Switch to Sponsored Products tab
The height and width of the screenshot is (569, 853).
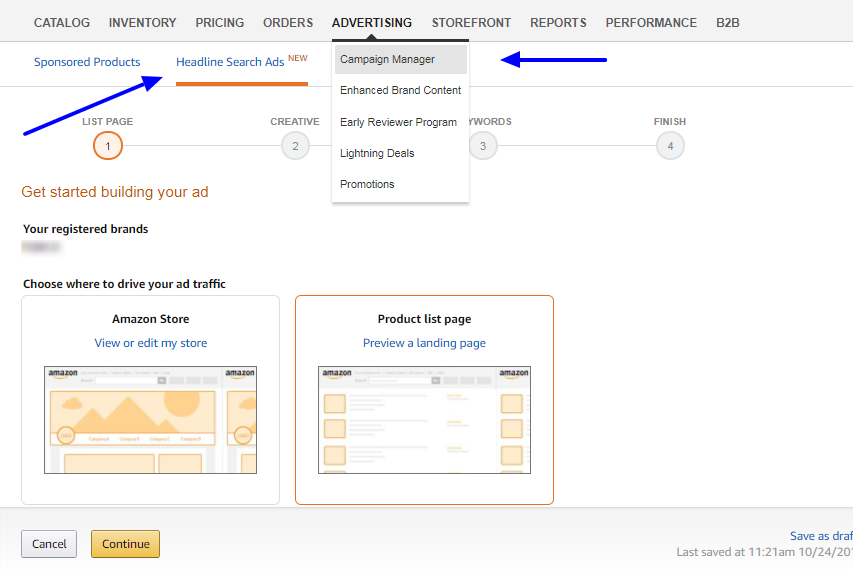(x=87, y=62)
